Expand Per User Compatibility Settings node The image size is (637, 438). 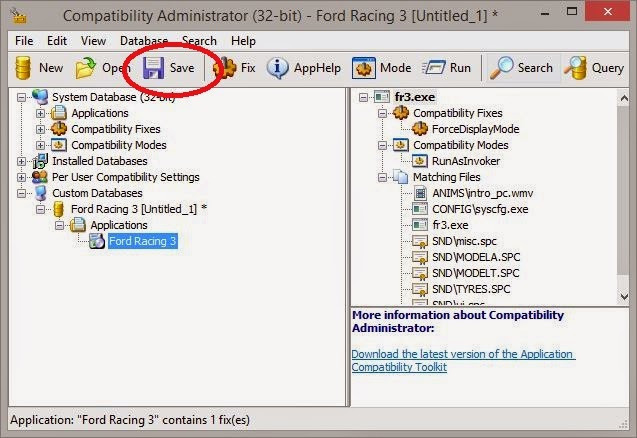[x=22, y=178]
